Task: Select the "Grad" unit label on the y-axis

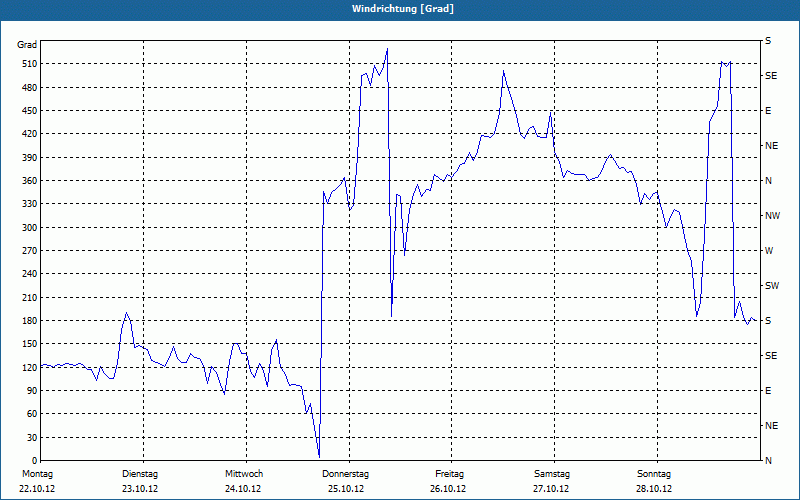Action: 27,45
